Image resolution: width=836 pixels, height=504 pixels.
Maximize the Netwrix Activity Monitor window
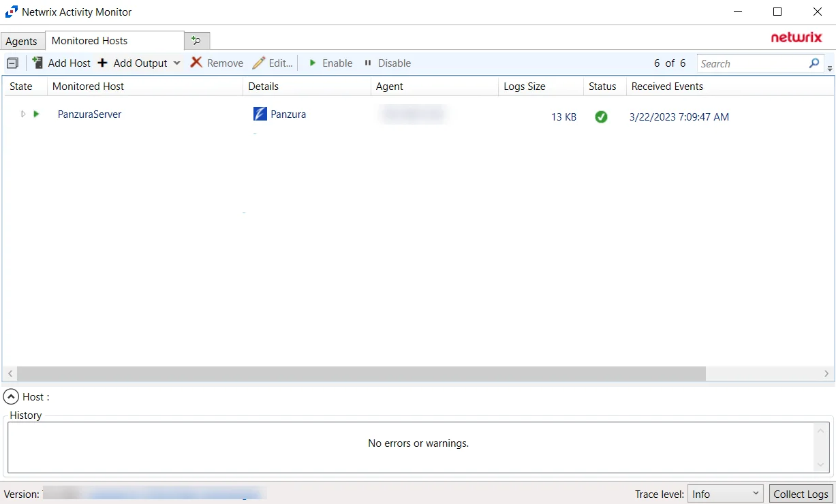pos(777,12)
